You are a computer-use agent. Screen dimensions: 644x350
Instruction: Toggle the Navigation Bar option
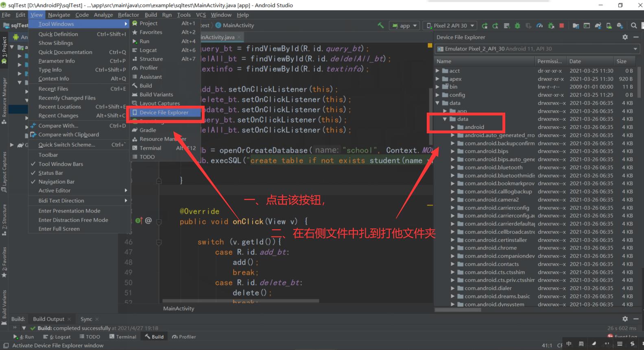57,182
